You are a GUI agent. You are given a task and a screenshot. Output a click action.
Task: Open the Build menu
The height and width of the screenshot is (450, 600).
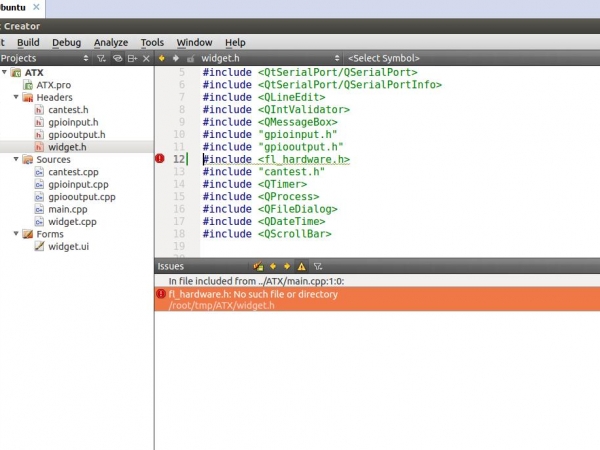tap(28, 43)
